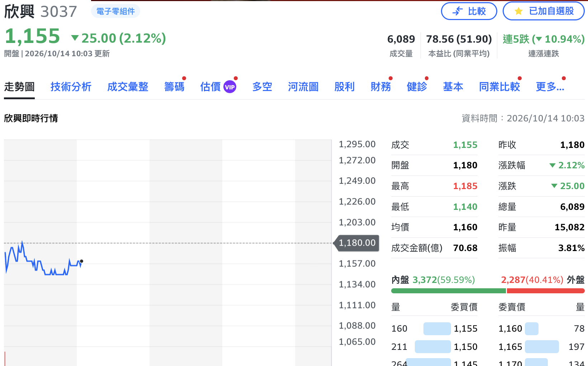This screenshot has width=588, height=366.
Task: Click the 1,180.00 reference price label on chart
Action: (357, 243)
